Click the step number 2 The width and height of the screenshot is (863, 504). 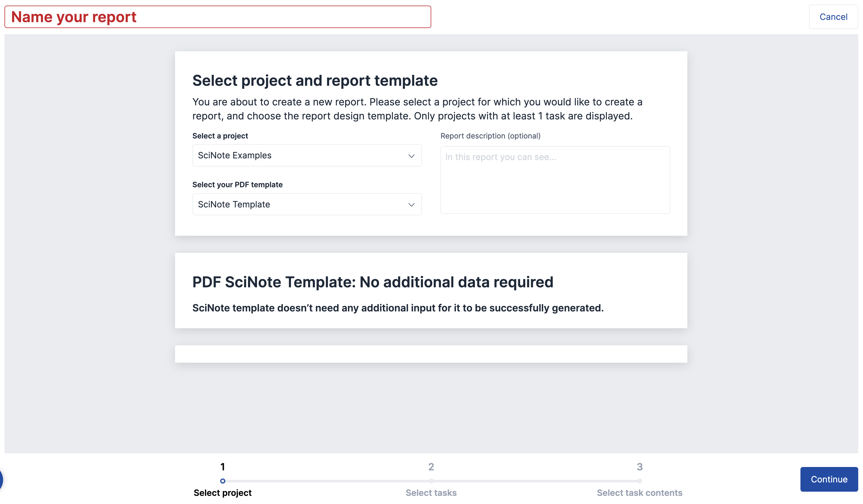431,467
